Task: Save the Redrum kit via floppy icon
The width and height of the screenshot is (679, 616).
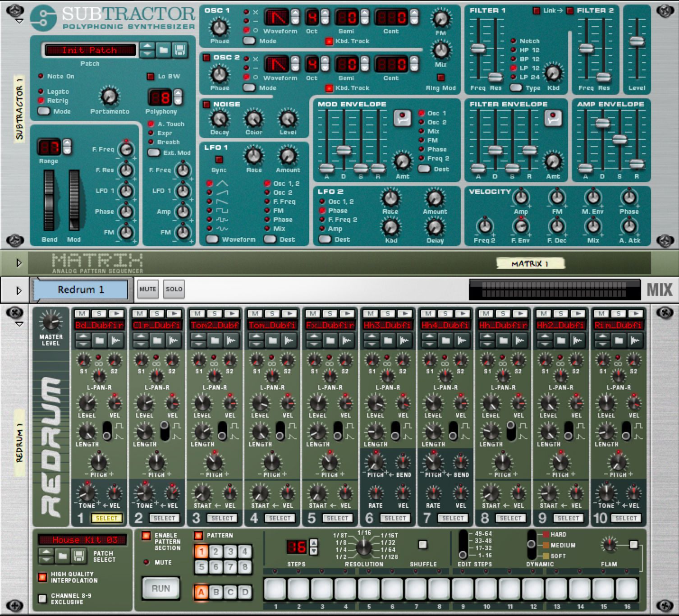Action: coord(78,556)
